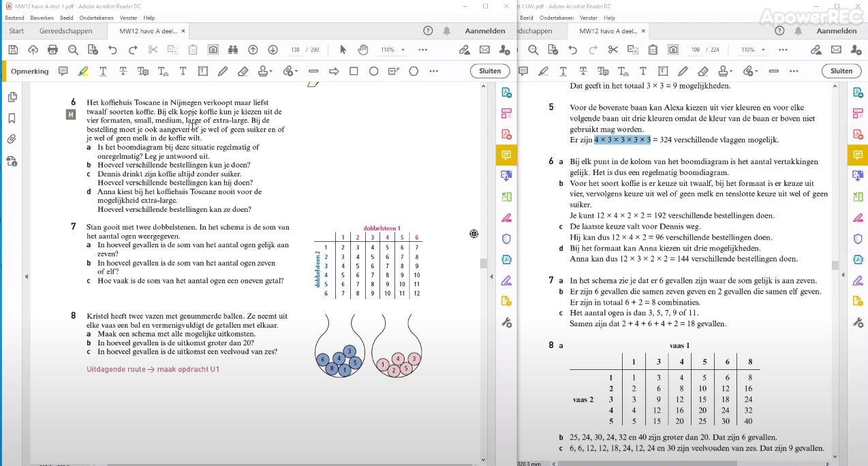Open the binoculars find tool in left window
The image size is (868, 466).
(233, 50)
